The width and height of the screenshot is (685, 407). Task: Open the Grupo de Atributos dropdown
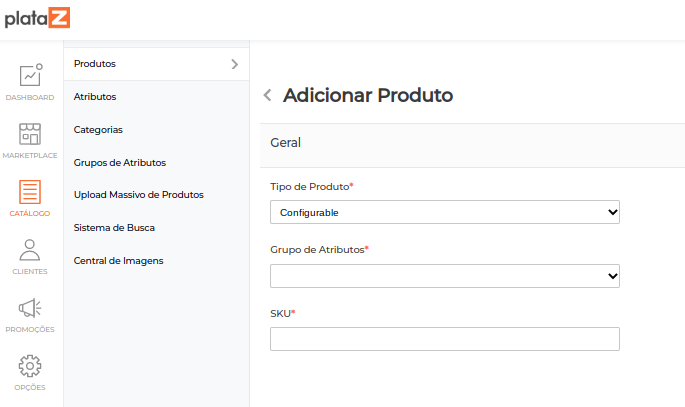coord(444,275)
